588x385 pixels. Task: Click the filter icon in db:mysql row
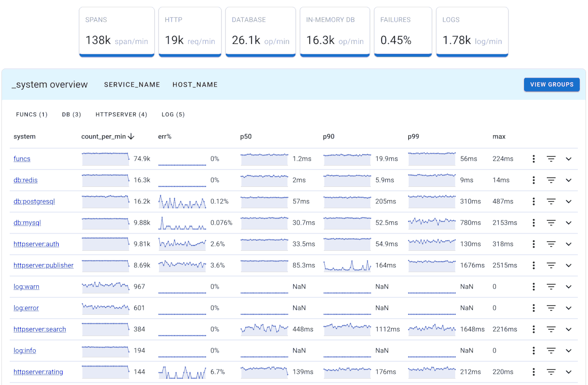pyautogui.click(x=551, y=223)
